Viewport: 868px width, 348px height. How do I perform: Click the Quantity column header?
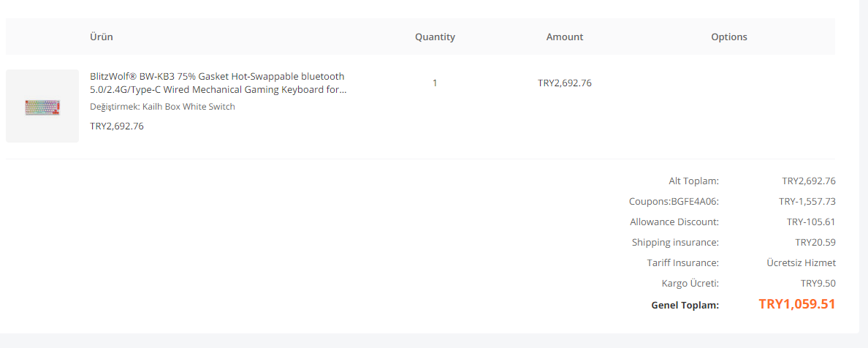(x=435, y=37)
